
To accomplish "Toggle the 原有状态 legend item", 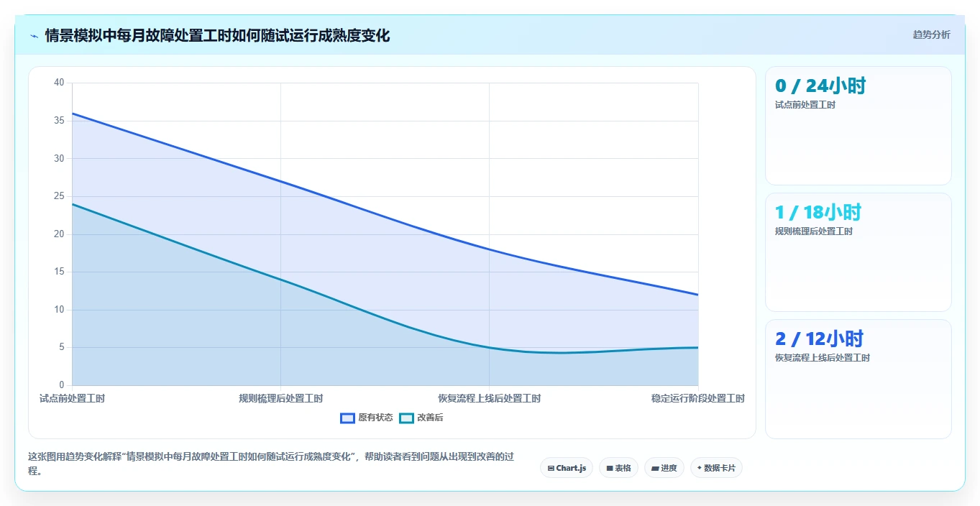I will click(x=367, y=418).
